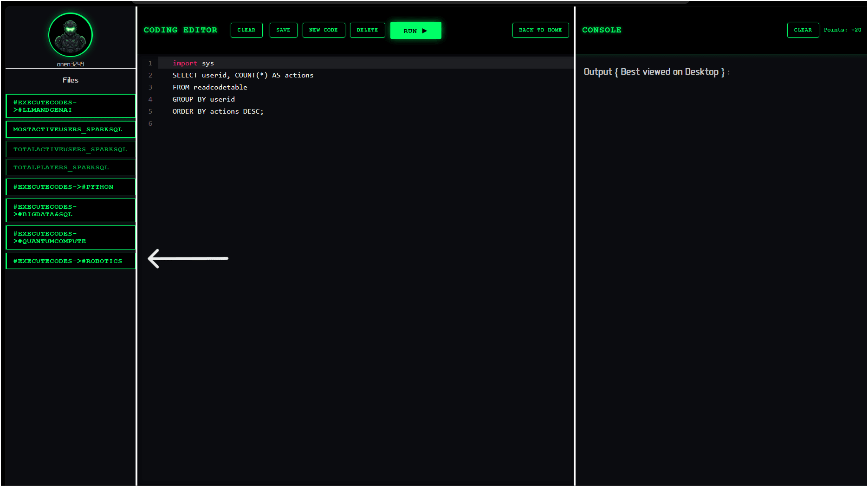Open the TOTALPLAYERS_SPARKSQL file
Image resolution: width=868 pixels, height=487 pixels.
[x=71, y=167]
